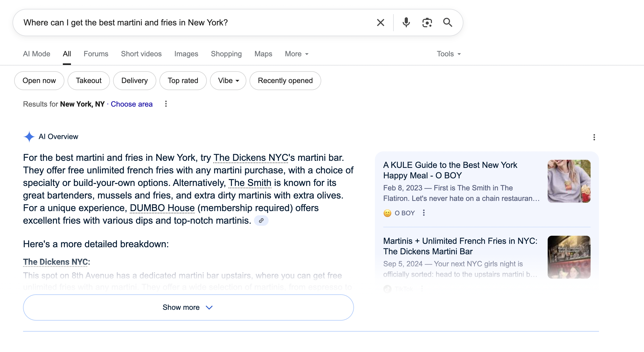Submit search with the magnifying glass icon
Image resolution: width=644 pixels, height=352 pixels.
pyautogui.click(x=448, y=23)
